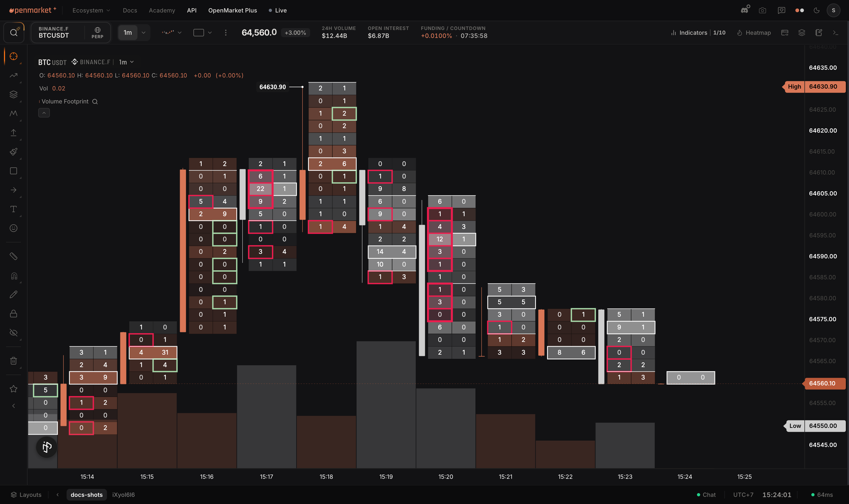This screenshot has height=504, width=849.
Task: Select the ruler measure tool
Action: [x=14, y=256]
